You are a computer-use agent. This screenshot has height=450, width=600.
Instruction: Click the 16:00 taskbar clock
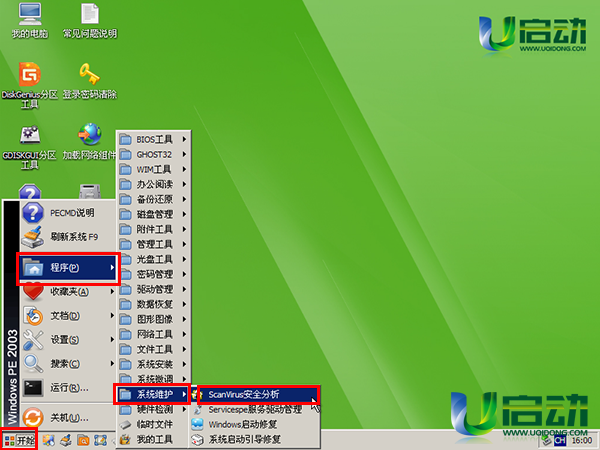pos(582,441)
